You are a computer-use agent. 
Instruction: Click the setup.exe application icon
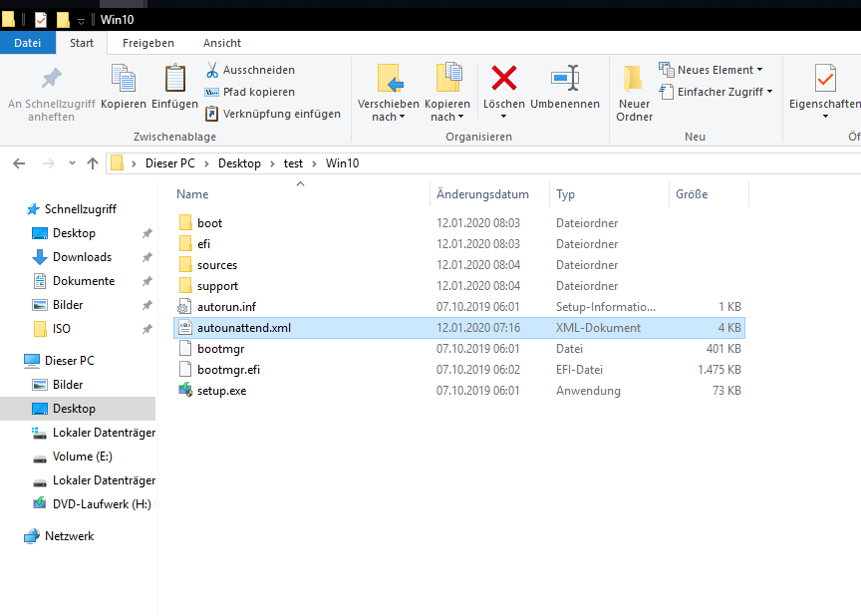185,391
